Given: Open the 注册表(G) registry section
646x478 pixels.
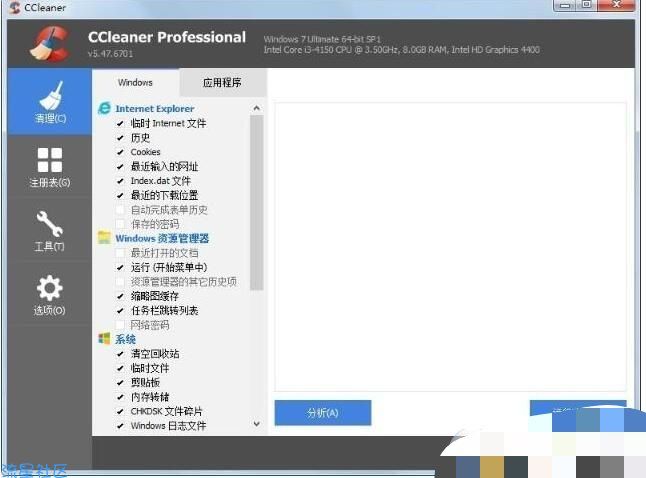Looking at the screenshot, I should coord(50,167).
